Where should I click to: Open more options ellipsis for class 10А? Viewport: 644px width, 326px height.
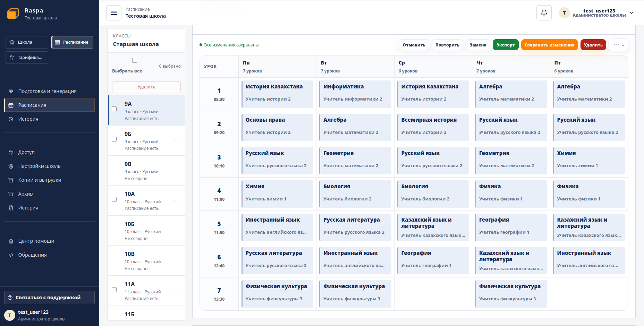177,200
